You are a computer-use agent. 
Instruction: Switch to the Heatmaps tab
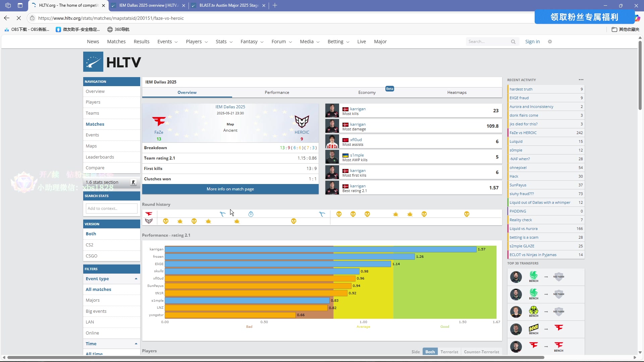[x=457, y=93]
